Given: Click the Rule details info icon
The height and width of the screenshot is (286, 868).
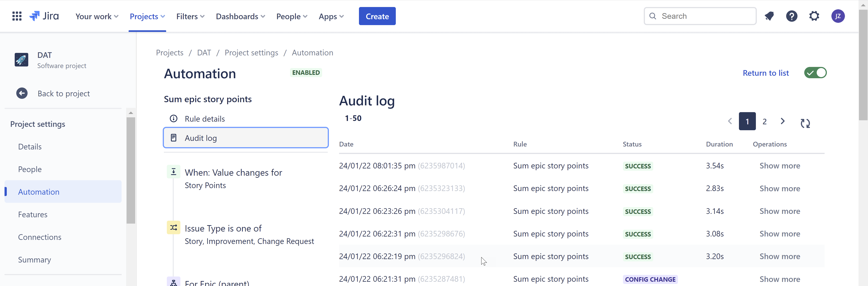Looking at the screenshot, I should (x=174, y=118).
